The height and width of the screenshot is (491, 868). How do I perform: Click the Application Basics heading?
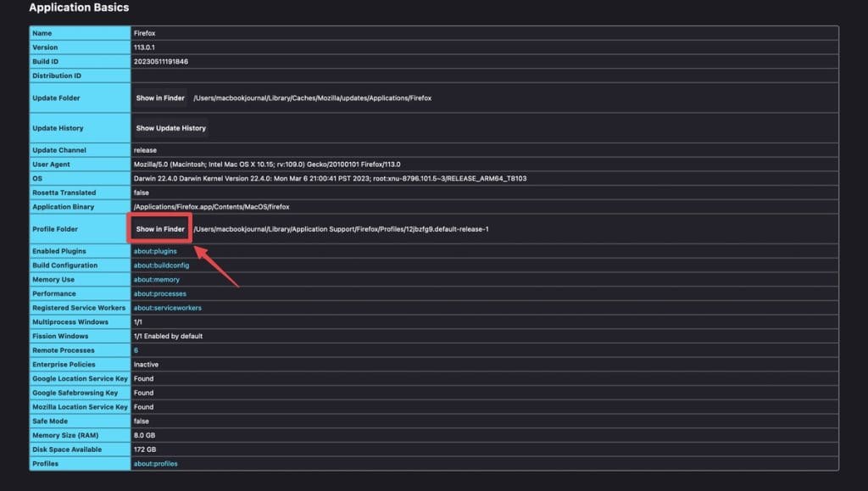point(79,7)
